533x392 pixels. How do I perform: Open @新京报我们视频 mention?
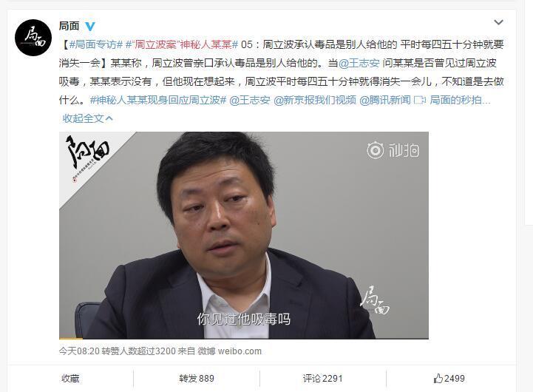(315, 100)
